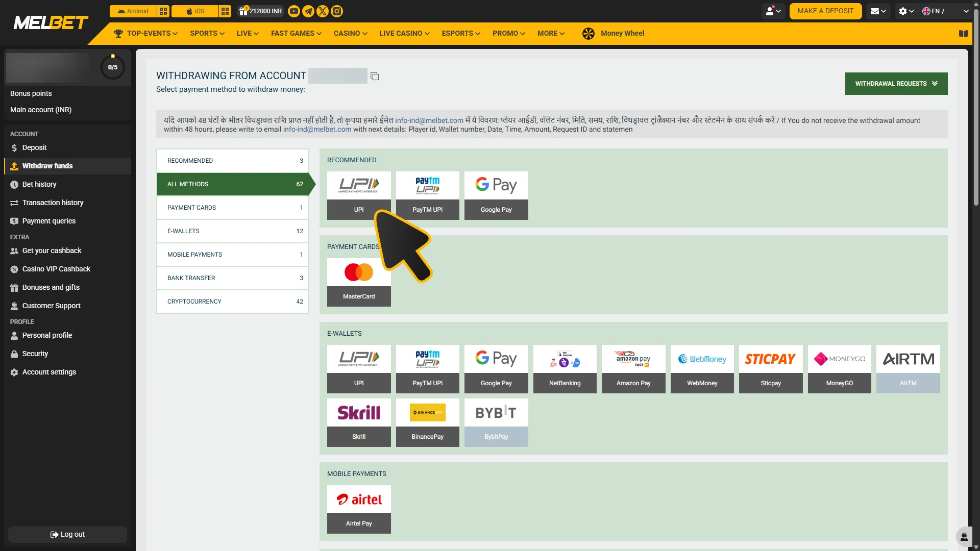Viewport: 980px width, 551px height.
Task: Expand the user profile dropdown
Action: tap(773, 11)
